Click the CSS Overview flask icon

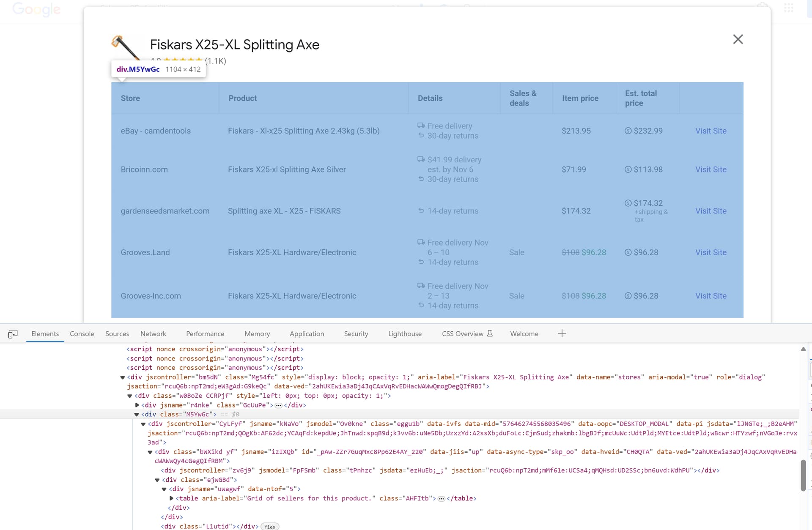pyautogui.click(x=490, y=333)
